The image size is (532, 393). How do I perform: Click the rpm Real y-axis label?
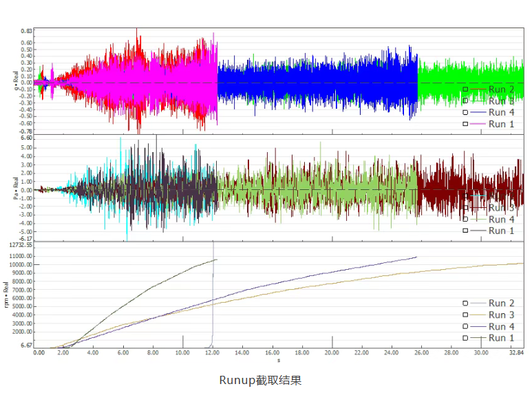pyautogui.click(x=6, y=295)
